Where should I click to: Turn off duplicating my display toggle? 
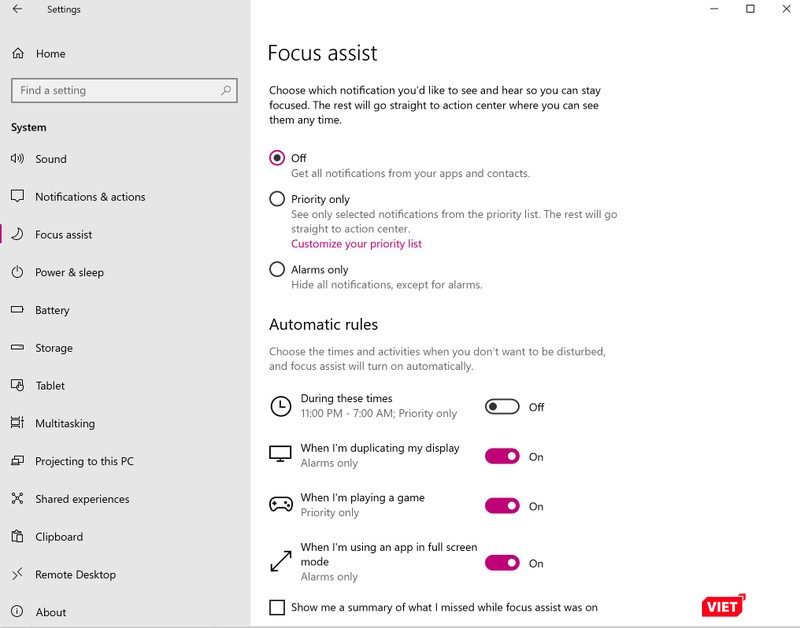[502, 457]
